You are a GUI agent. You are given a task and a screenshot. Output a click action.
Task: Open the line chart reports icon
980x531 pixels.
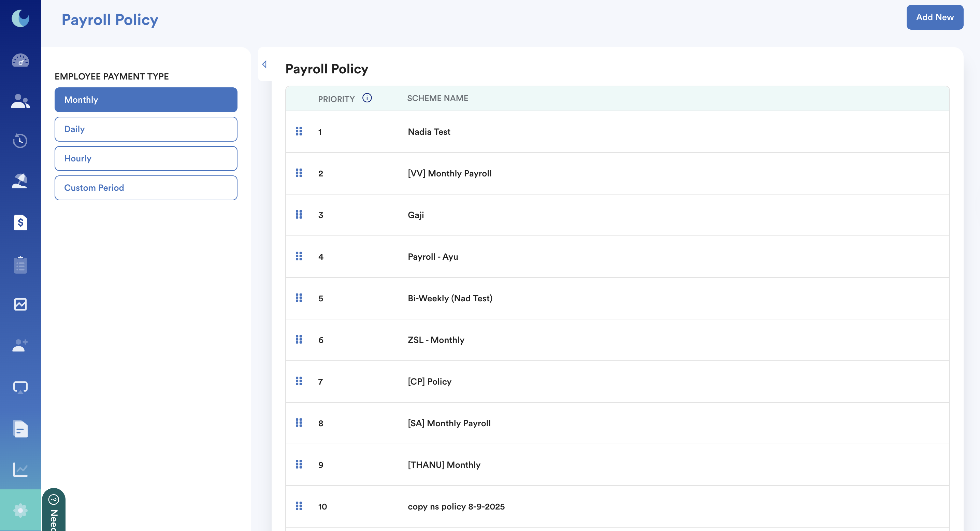point(20,469)
